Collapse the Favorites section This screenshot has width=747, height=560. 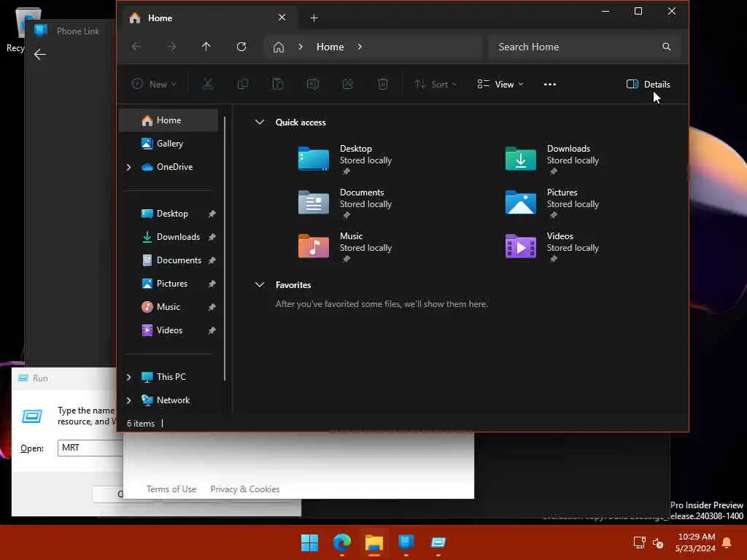coord(260,285)
